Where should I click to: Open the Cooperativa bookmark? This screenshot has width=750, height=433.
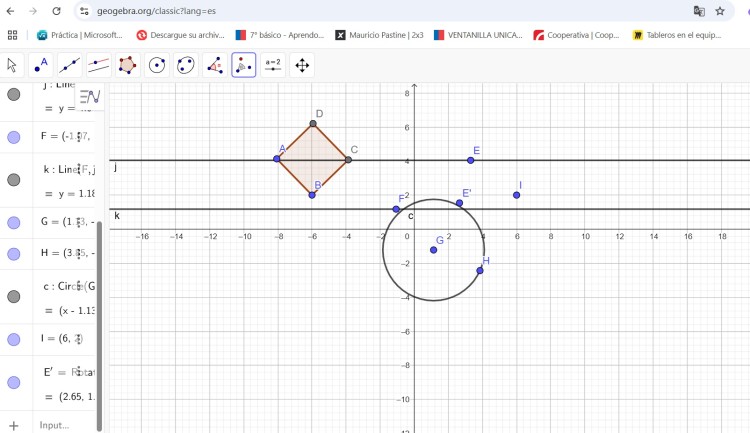576,35
